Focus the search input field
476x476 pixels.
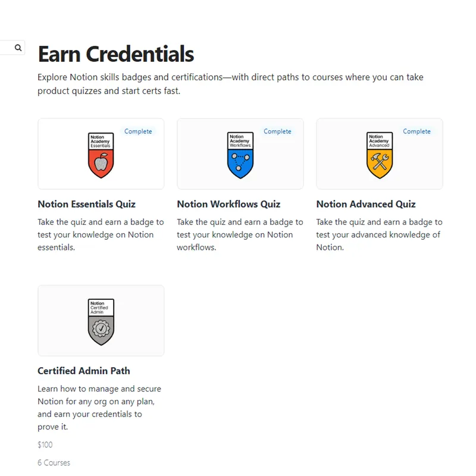coord(6,48)
